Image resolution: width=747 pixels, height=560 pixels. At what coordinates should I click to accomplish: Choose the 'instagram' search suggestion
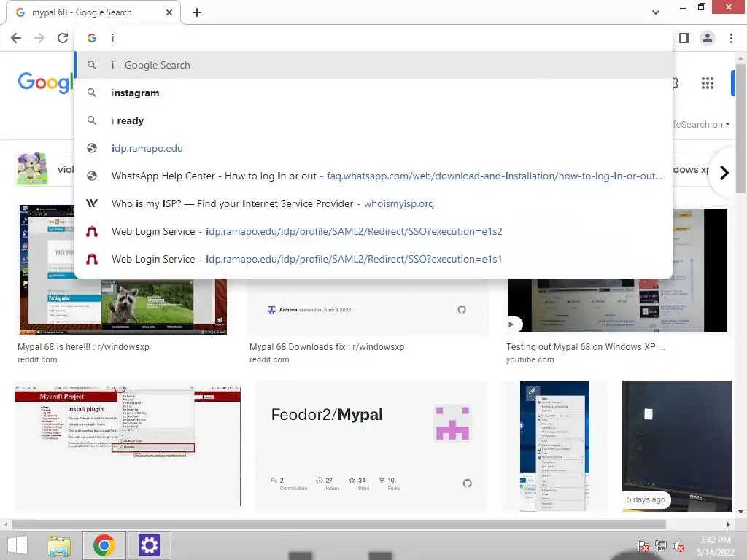pyautogui.click(x=373, y=93)
